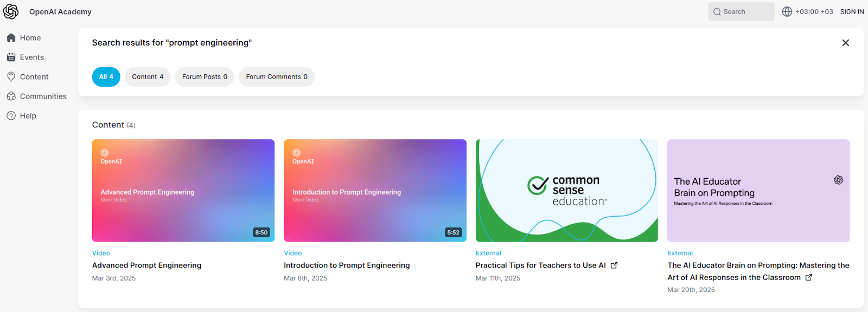Open the Home page from sidebar

point(30,38)
